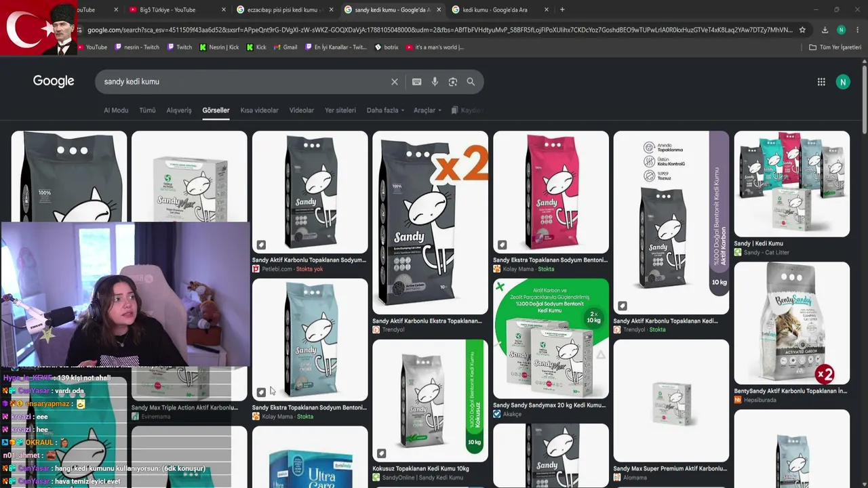Image resolution: width=868 pixels, height=488 pixels.
Task: Open the Chrome downloads icon
Action: (825, 30)
